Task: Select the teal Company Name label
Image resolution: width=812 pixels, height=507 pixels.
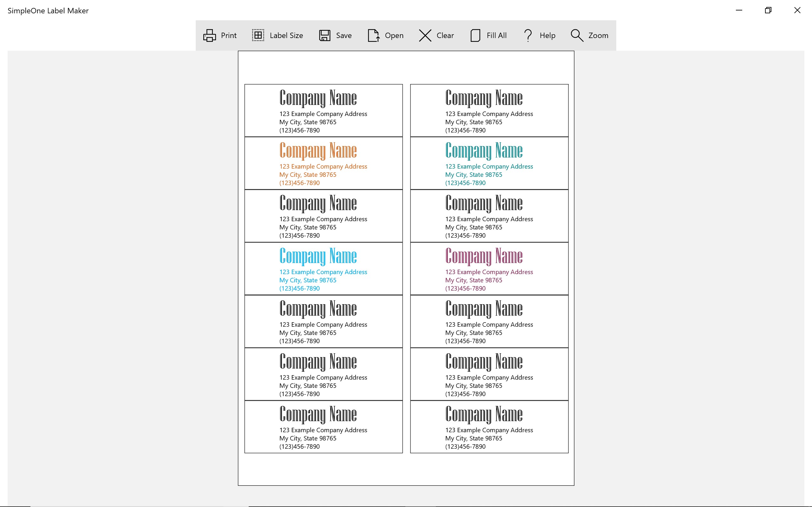Action: click(489, 163)
